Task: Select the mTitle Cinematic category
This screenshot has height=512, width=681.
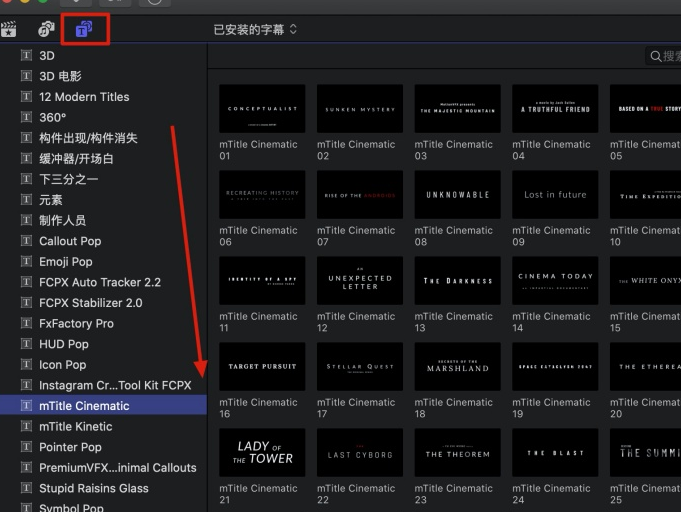Action: coord(103,406)
